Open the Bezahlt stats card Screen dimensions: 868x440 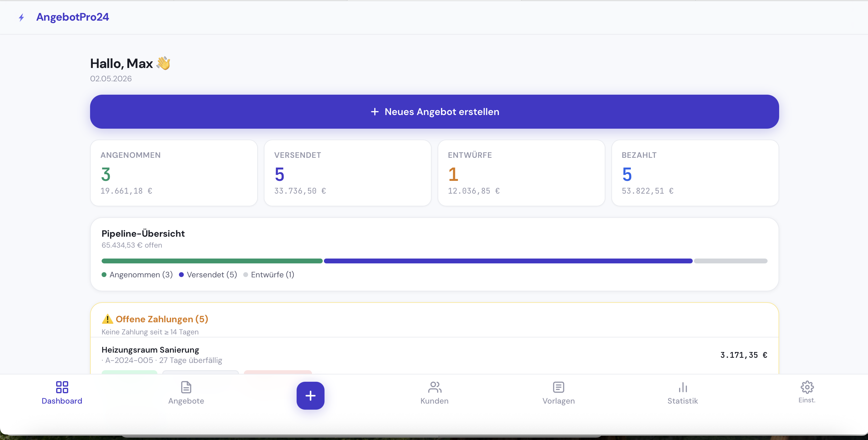tap(695, 173)
